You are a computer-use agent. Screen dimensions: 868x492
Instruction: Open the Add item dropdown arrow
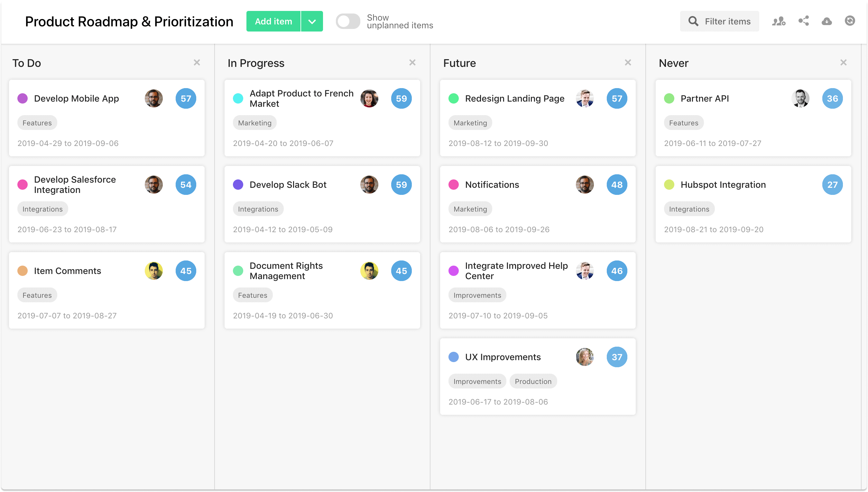click(x=312, y=21)
